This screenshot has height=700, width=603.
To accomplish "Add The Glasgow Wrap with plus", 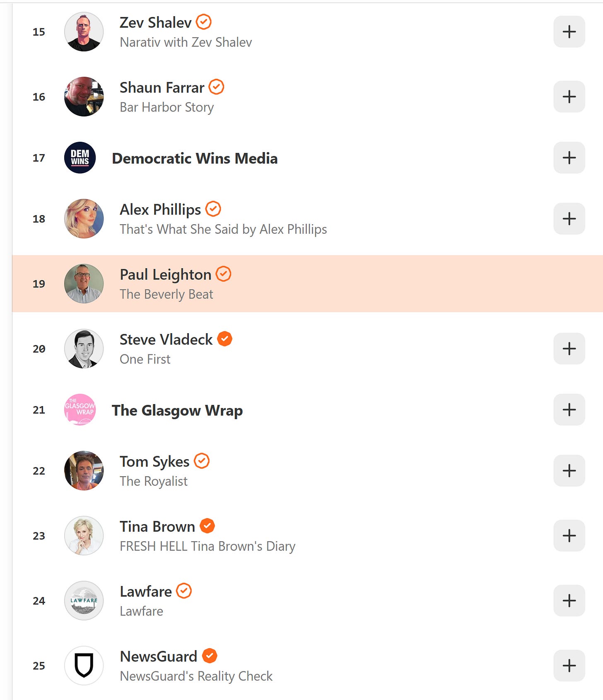I will tap(569, 409).
